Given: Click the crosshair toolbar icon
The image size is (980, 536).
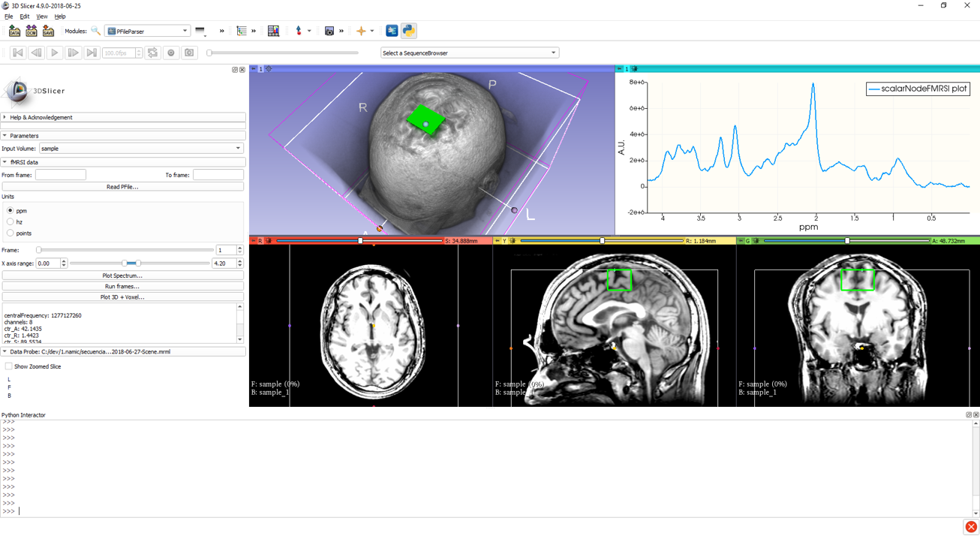Looking at the screenshot, I should tap(361, 31).
